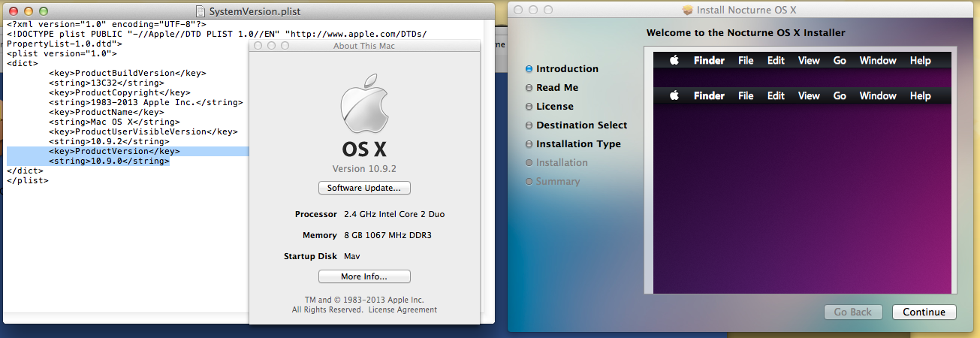Click the package icon in installer title bar
This screenshot has height=338, width=980.
[688, 10]
